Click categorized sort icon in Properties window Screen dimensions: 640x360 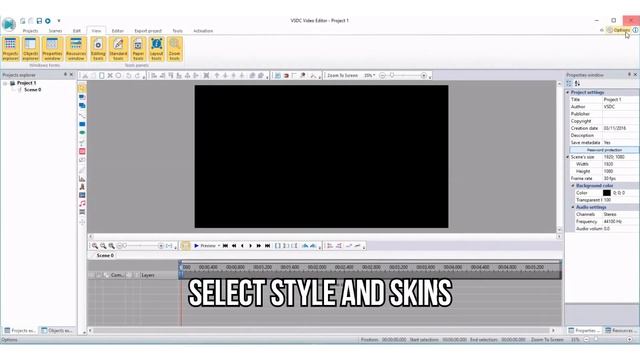coord(569,84)
